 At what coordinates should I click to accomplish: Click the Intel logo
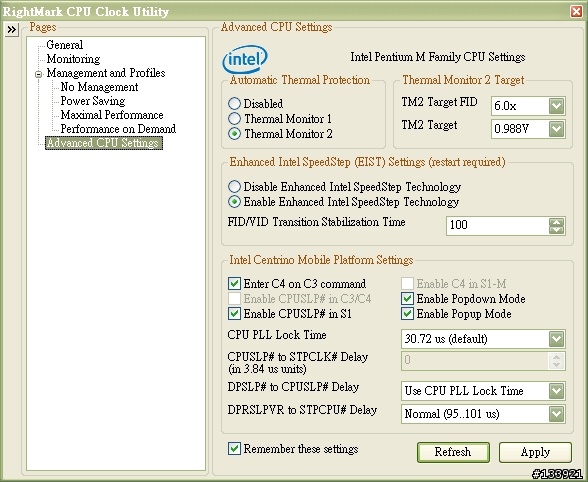click(x=245, y=59)
